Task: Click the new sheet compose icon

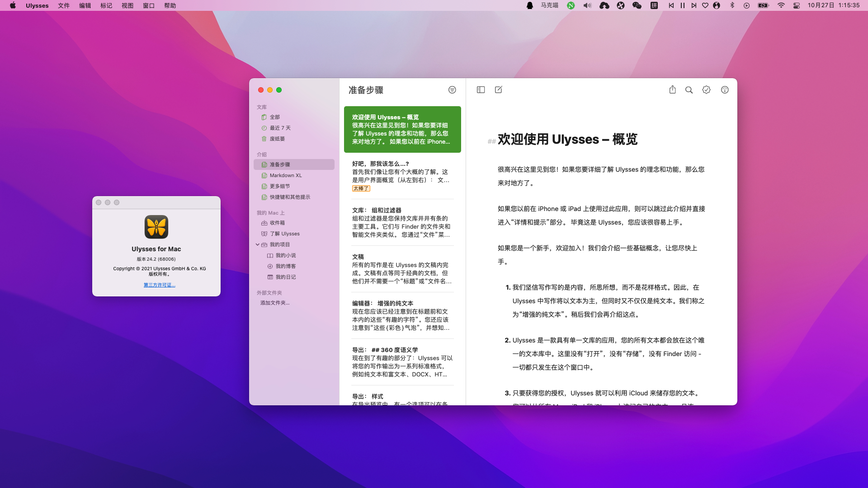Action: (498, 90)
